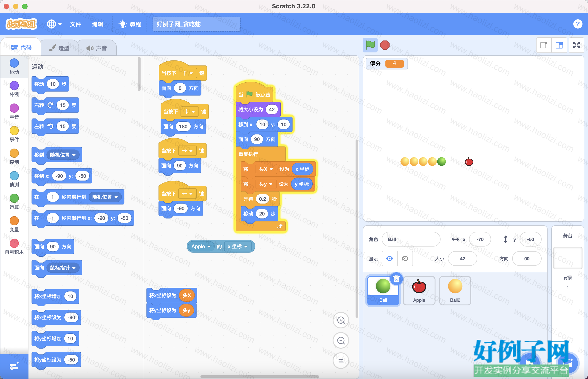Select the 事件 events category
The height and width of the screenshot is (379, 588).
[14, 134]
